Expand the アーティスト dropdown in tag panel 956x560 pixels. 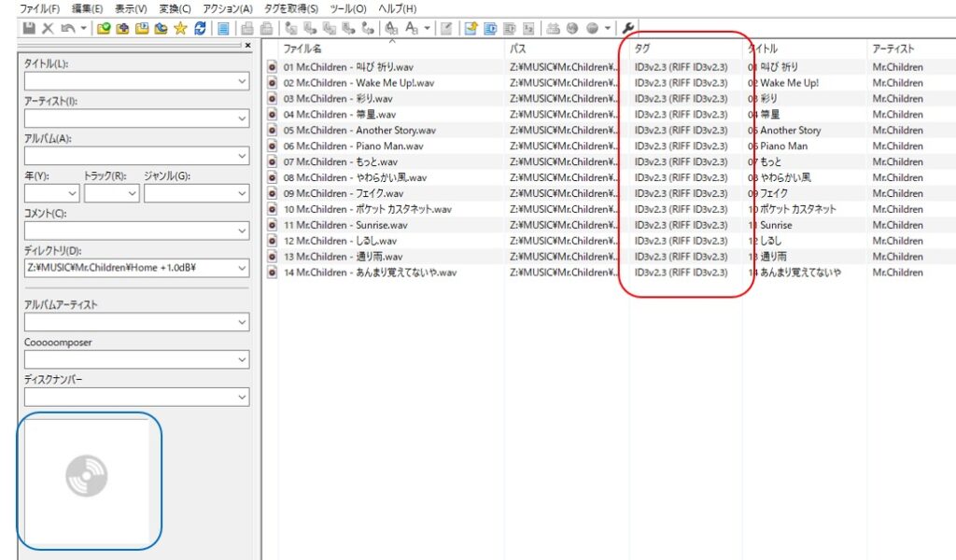tap(242, 119)
